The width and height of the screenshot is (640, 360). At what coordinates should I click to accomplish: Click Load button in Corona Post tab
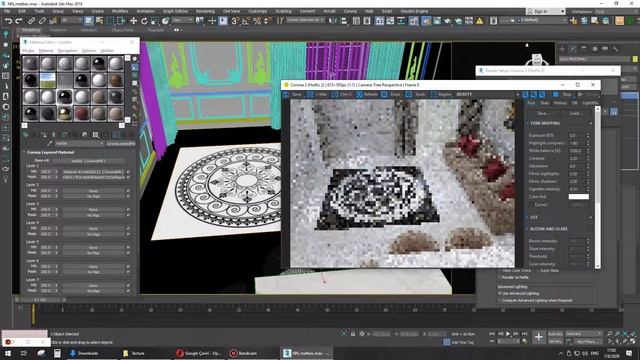point(575,113)
